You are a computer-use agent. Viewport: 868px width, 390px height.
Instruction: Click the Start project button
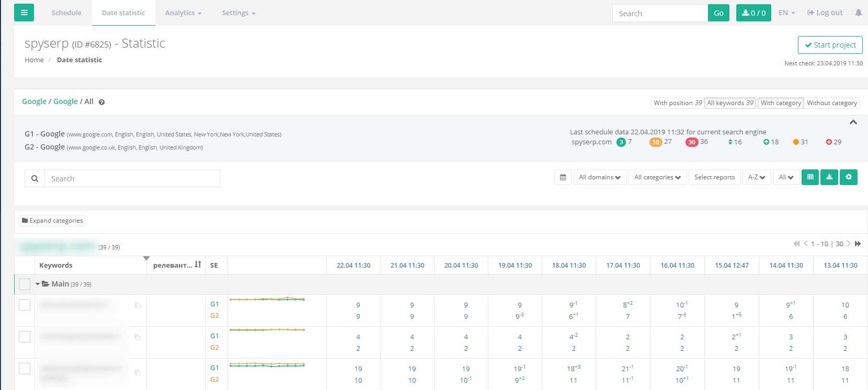(x=830, y=45)
